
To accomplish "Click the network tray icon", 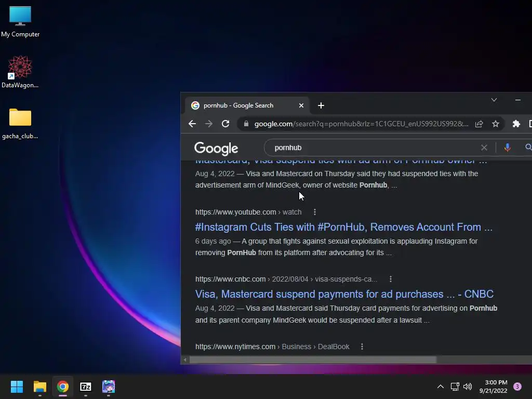I will 455,387.
